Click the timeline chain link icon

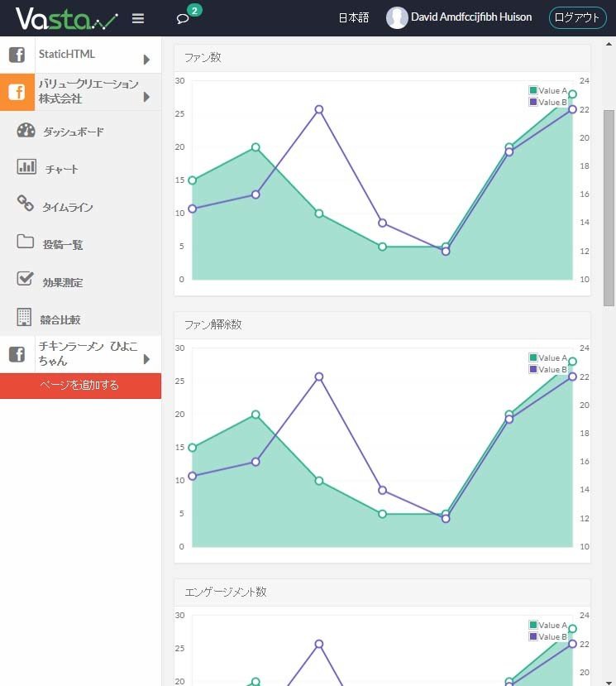tap(26, 204)
